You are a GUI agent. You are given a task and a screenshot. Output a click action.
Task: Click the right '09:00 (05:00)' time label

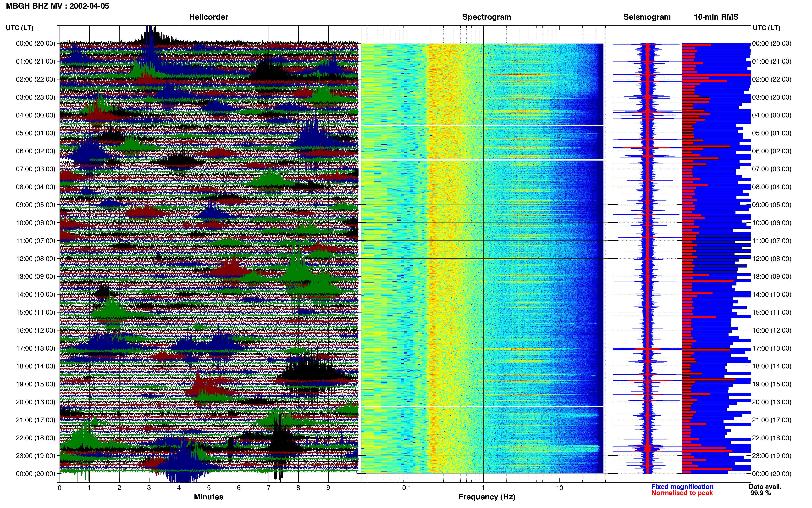(772, 205)
